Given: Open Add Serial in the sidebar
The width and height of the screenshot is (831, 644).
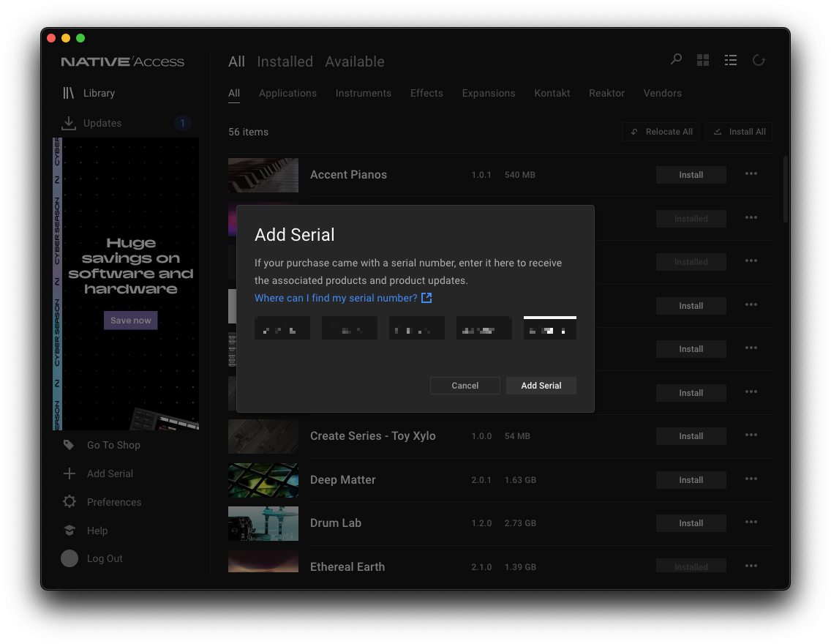Looking at the screenshot, I should (110, 473).
